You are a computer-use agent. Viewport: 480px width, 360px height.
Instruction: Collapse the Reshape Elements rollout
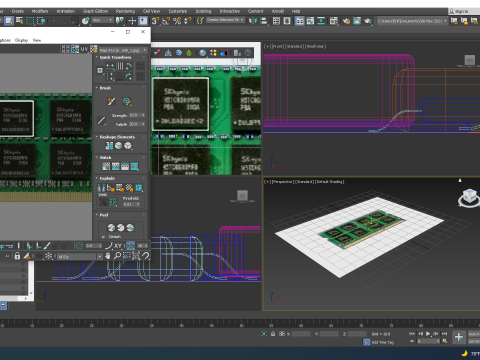117,137
